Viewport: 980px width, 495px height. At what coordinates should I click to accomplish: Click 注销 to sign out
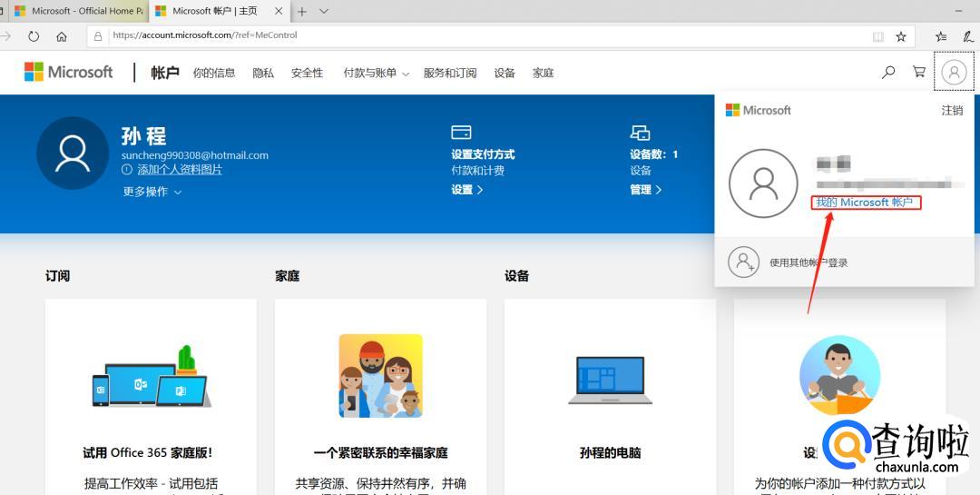[x=953, y=110]
